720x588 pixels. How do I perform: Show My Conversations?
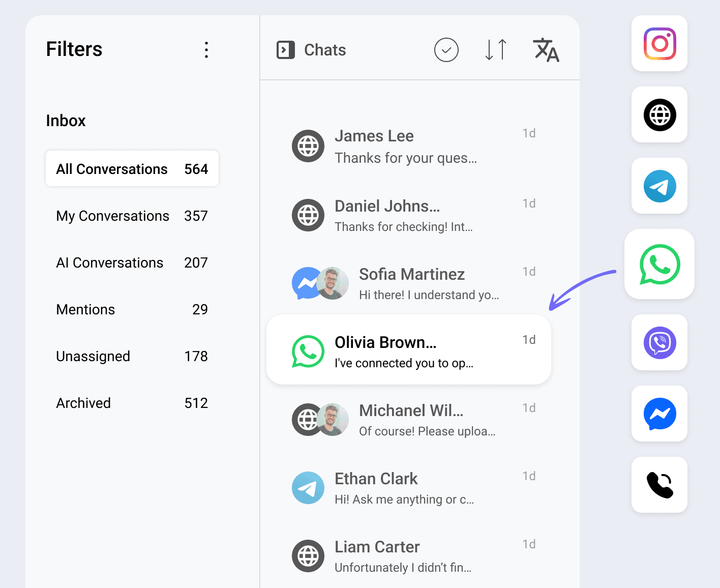[x=132, y=216]
